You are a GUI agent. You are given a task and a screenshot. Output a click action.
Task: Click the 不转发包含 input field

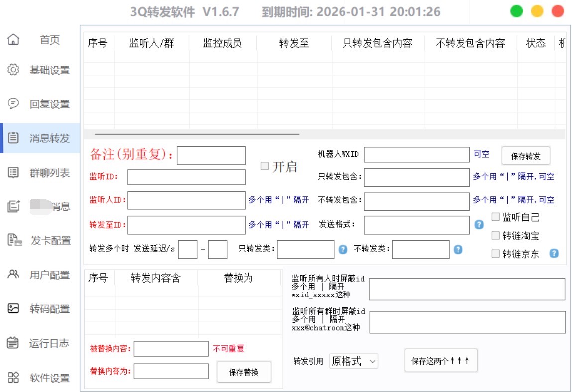(417, 201)
